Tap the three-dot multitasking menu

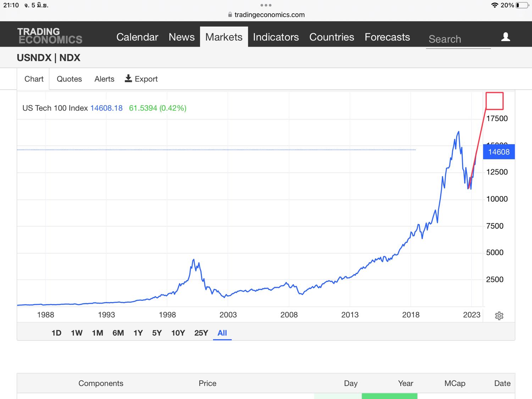pyautogui.click(x=266, y=5)
